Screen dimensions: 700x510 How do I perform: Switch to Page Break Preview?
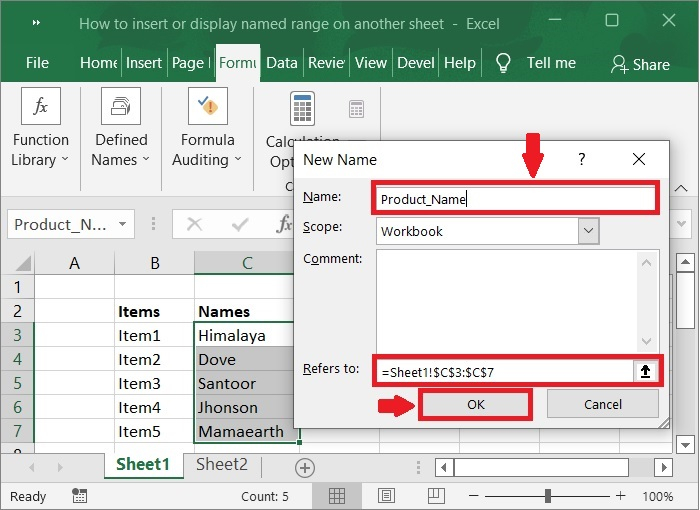coord(436,496)
